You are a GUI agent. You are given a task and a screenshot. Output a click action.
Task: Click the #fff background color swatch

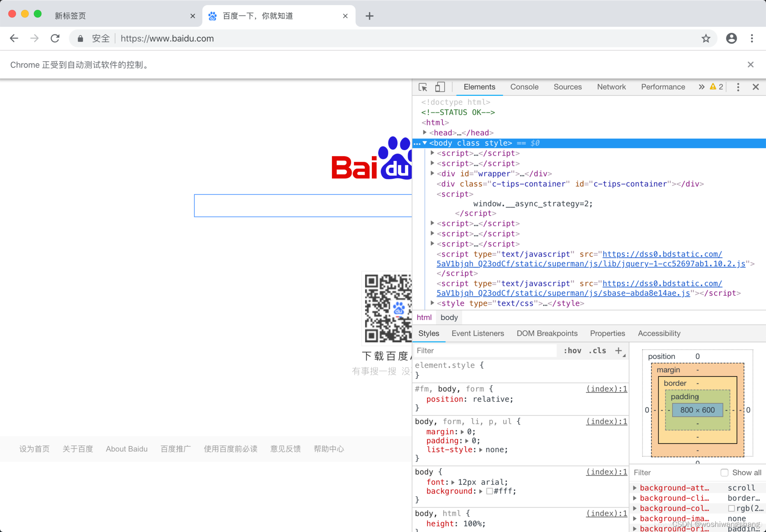tap(490, 491)
